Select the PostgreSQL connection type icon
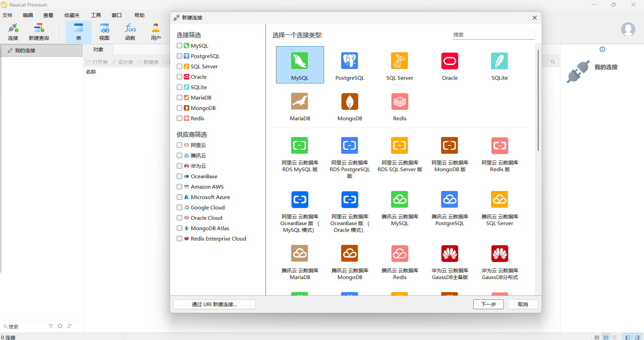 (x=350, y=61)
